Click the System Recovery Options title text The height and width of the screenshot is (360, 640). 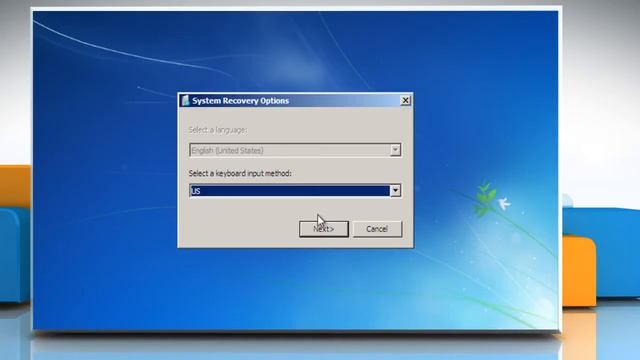pyautogui.click(x=240, y=101)
